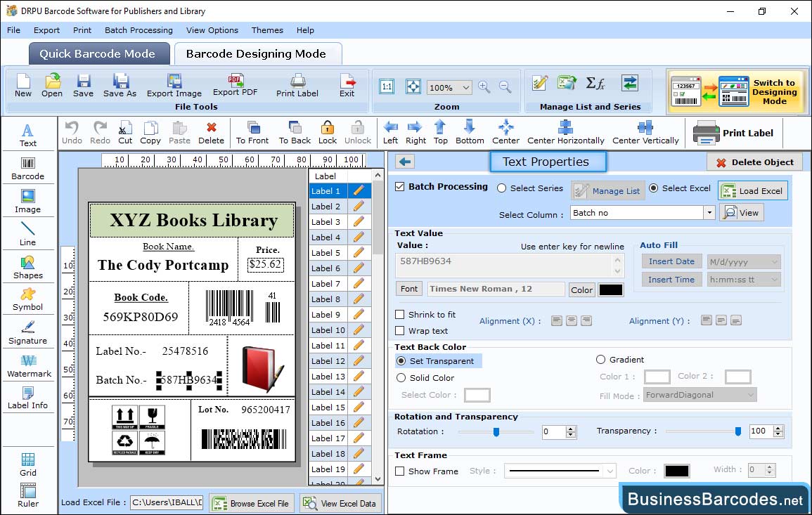Select the Solid Color radio button
Image resolution: width=812 pixels, height=515 pixels.
click(x=401, y=378)
